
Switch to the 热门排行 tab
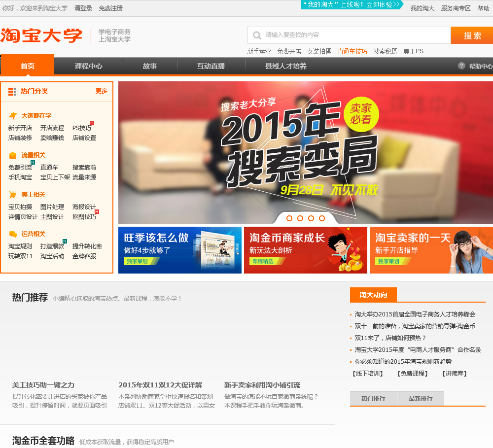373,398
